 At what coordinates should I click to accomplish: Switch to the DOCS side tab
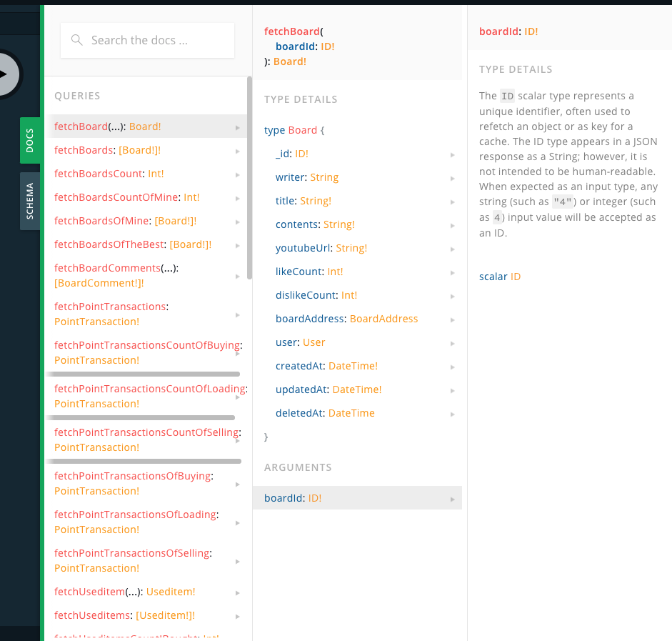click(29, 140)
